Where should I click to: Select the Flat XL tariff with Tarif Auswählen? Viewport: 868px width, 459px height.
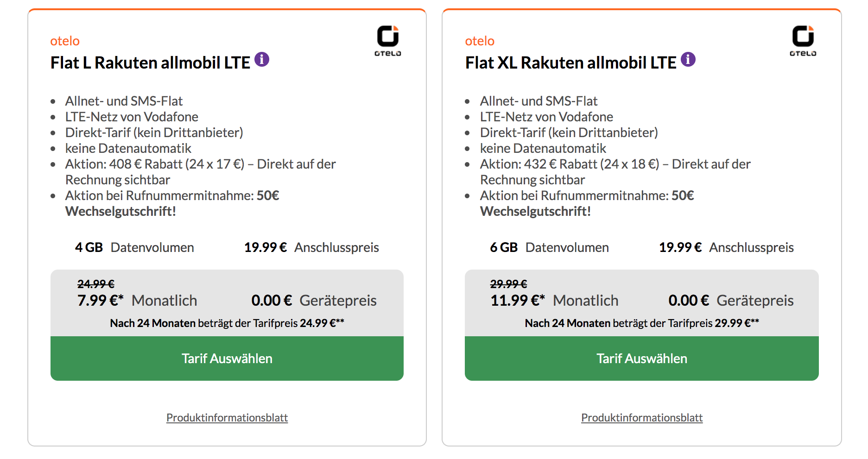point(642,358)
